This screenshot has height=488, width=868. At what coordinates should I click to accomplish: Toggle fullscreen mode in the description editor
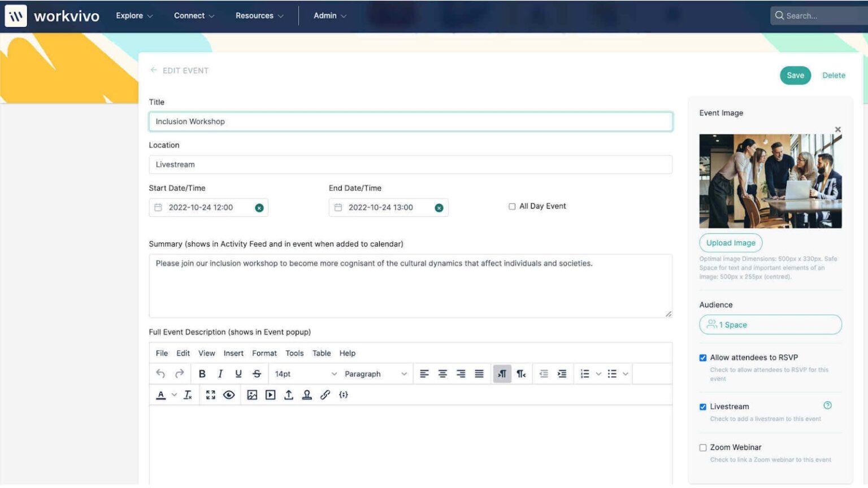[x=210, y=395]
